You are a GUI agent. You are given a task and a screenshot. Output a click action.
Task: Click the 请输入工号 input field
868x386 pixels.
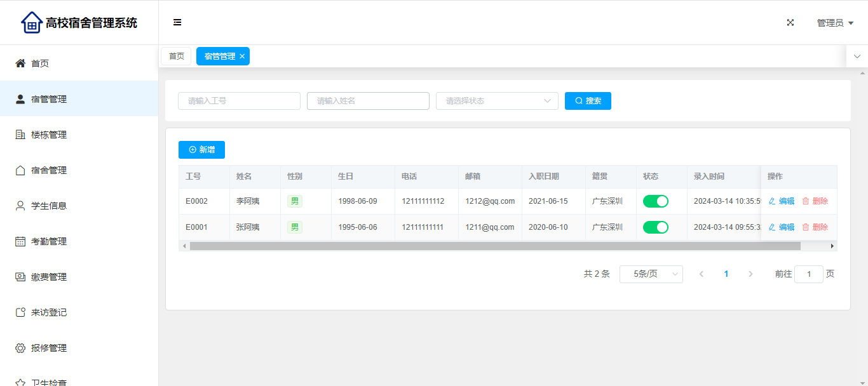(239, 101)
